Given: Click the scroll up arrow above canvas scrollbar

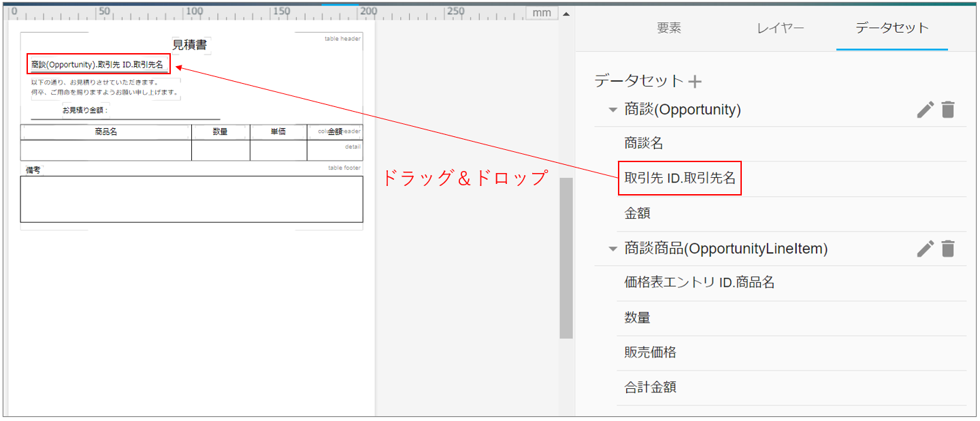Looking at the screenshot, I should tap(566, 14).
